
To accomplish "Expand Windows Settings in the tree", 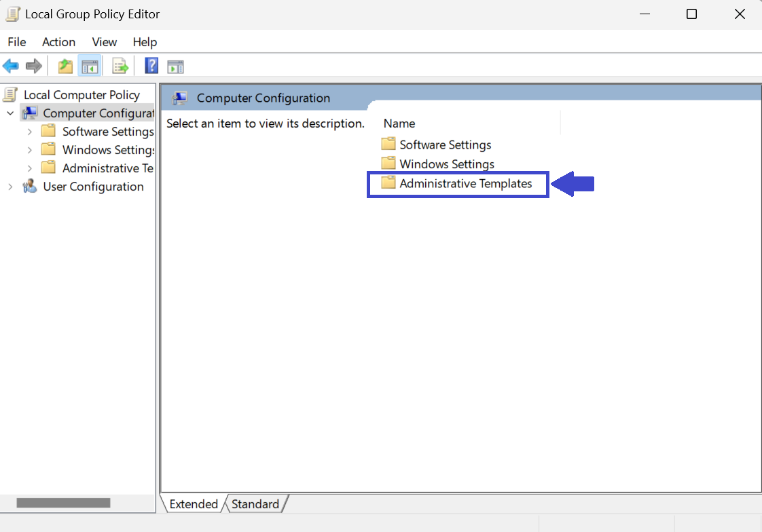I will coord(29,150).
